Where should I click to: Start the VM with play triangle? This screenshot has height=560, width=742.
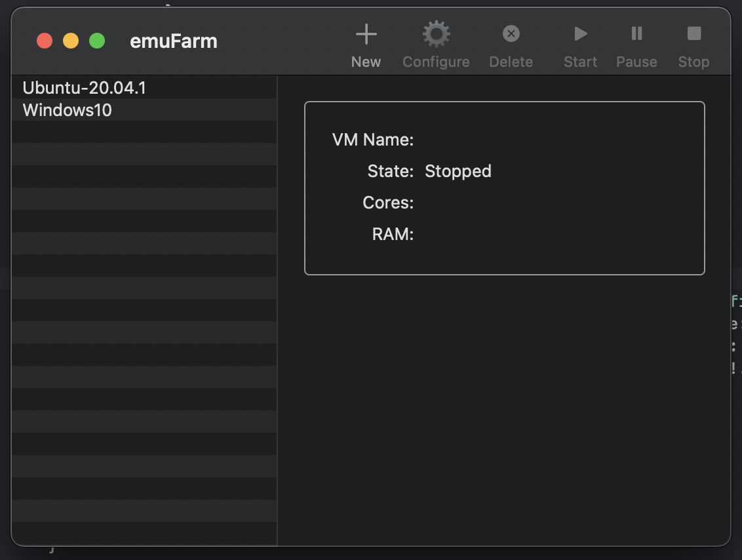(581, 33)
